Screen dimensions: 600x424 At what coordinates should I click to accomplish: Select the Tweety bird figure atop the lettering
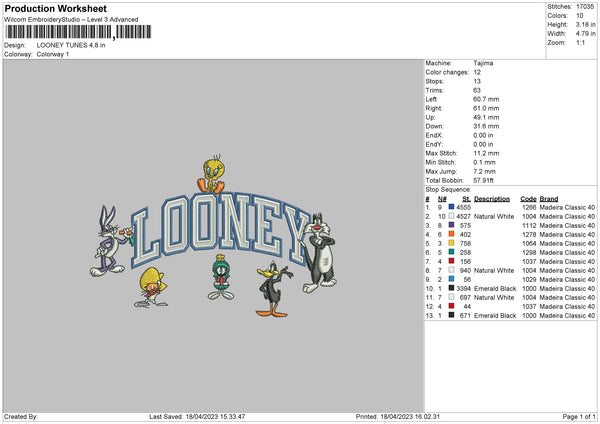tap(211, 174)
